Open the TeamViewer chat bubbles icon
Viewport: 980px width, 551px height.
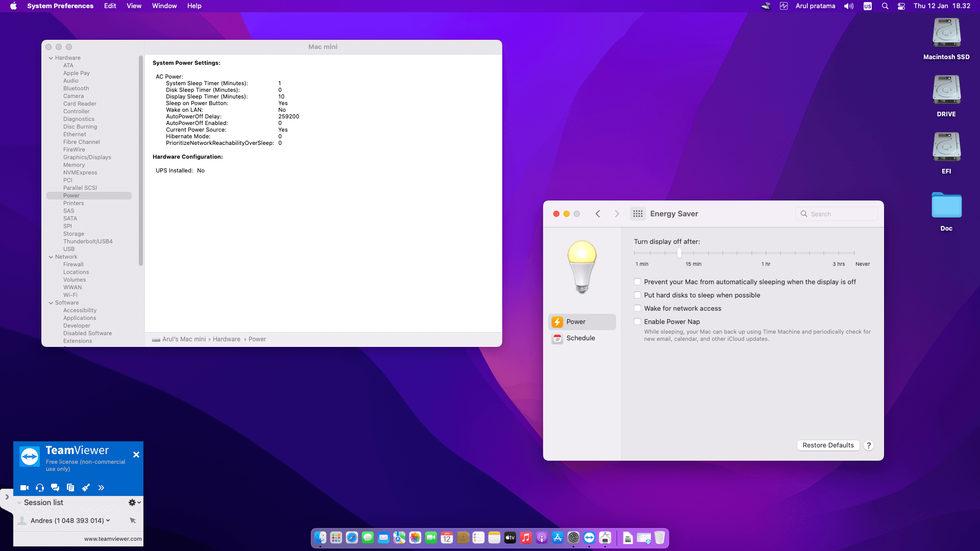point(55,488)
